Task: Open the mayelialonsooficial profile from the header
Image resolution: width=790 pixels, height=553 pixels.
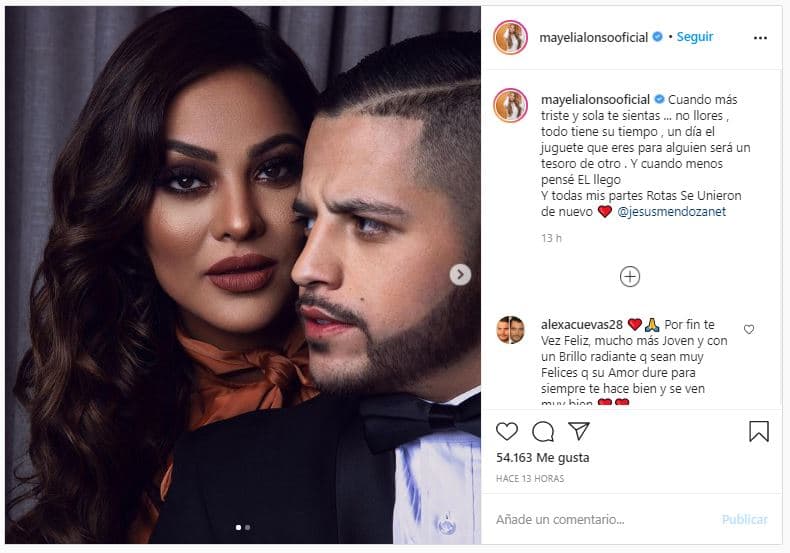Action: click(x=594, y=37)
